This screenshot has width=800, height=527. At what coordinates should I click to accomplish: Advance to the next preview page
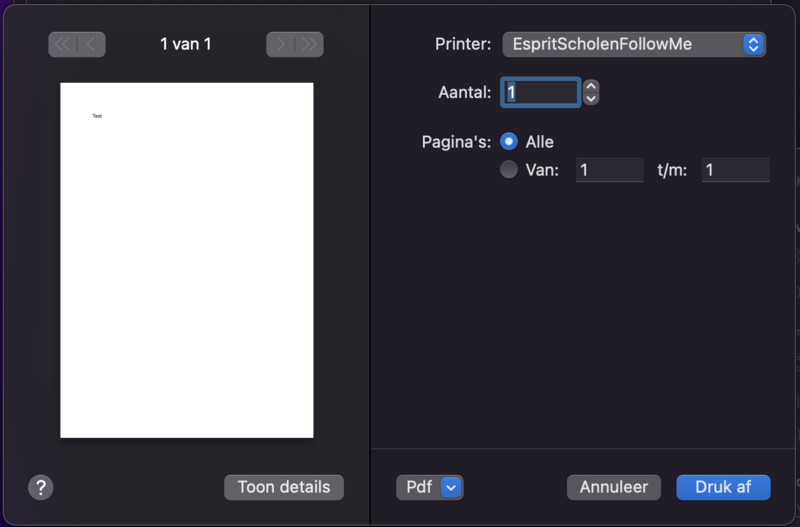(x=281, y=44)
